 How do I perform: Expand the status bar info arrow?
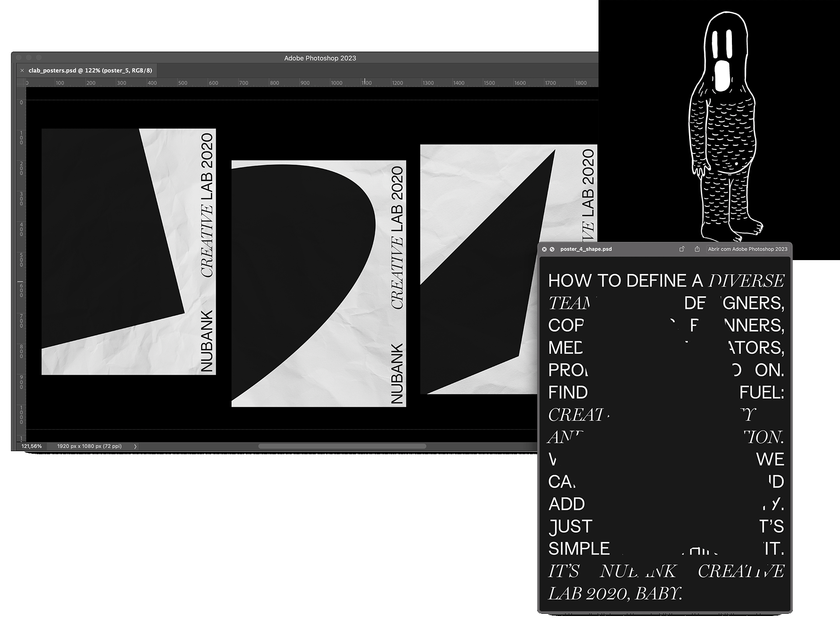135,446
